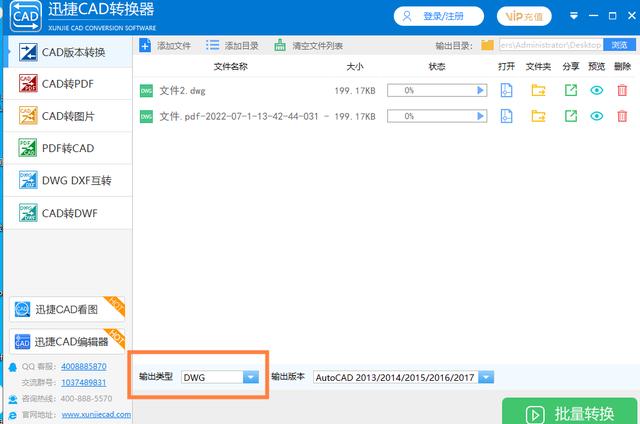Open 迅捷CAD看图 promo button
Viewport: 640px width, 424px height.
(x=67, y=309)
